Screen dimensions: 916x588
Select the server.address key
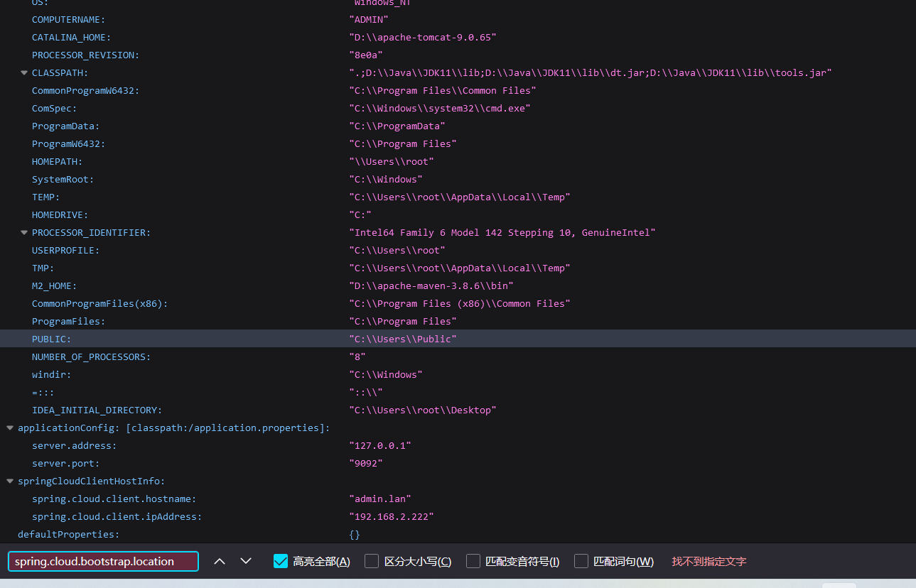click(74, 445)
